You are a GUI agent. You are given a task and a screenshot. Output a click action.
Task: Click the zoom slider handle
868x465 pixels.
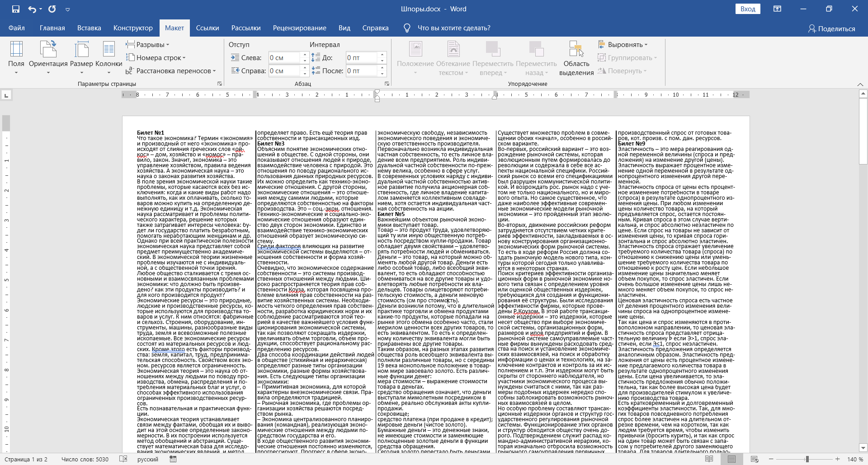click(x=807, y=459)
